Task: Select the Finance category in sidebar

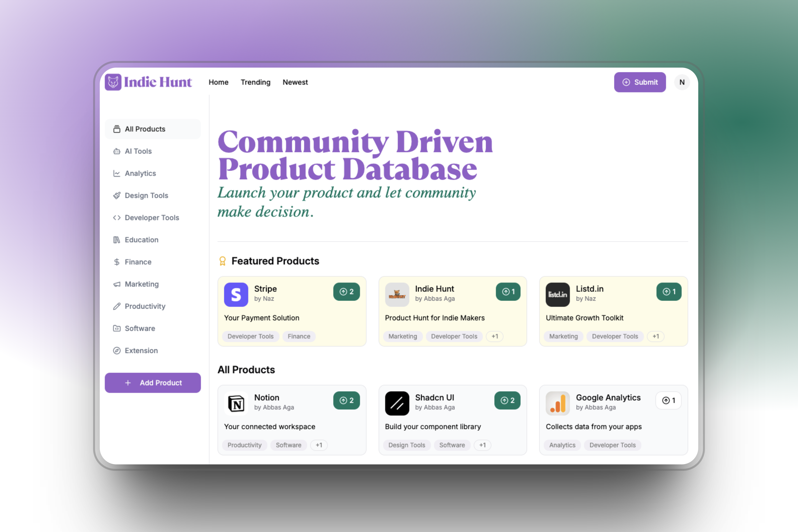Action: coord(153,262)
